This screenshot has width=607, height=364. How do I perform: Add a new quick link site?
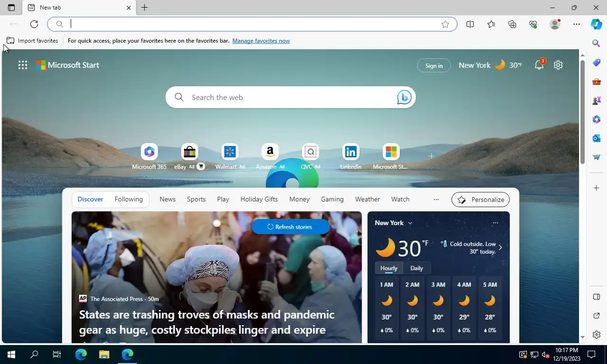click(431, 156)
